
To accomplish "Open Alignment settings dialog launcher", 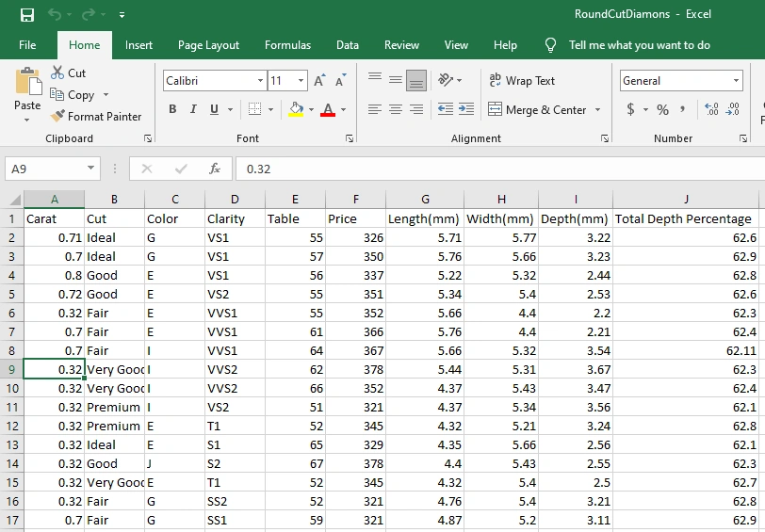I will (605, 139).
